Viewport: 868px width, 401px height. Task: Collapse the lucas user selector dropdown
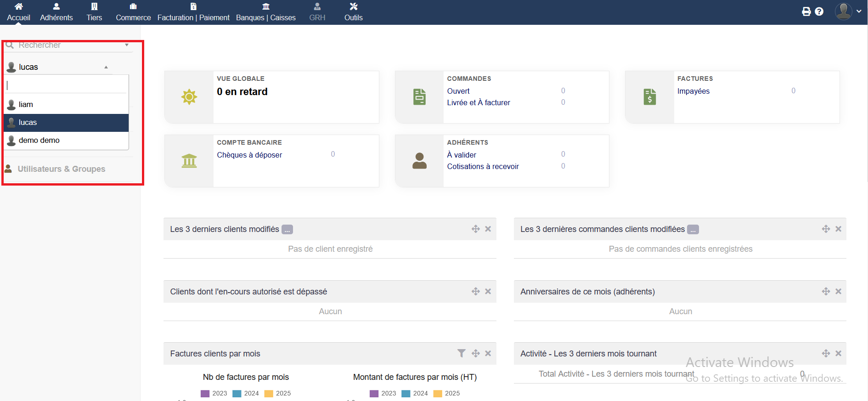pos(106,67)
